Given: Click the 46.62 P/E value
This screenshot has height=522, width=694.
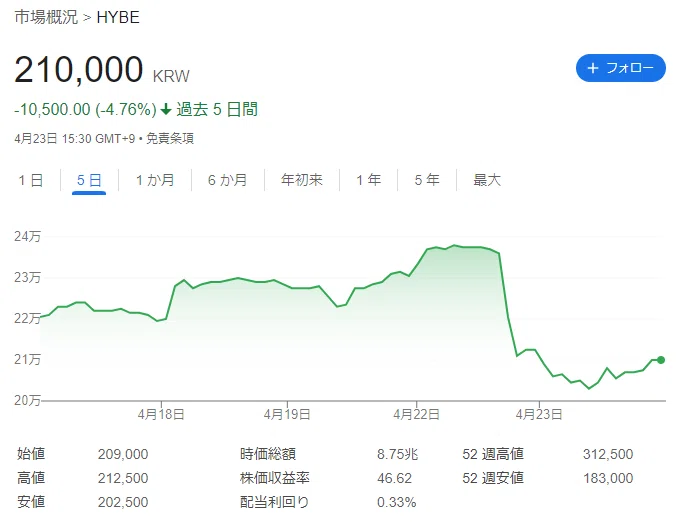Looking at the screenshot, I should coord(394,478).
